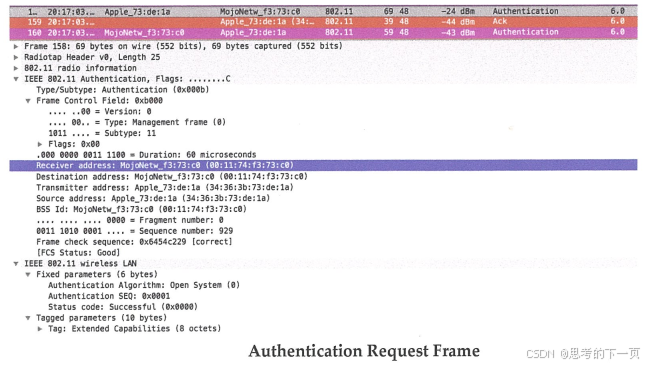
Task: Select packet 159 Ack row
Action: tap(323, 22)
